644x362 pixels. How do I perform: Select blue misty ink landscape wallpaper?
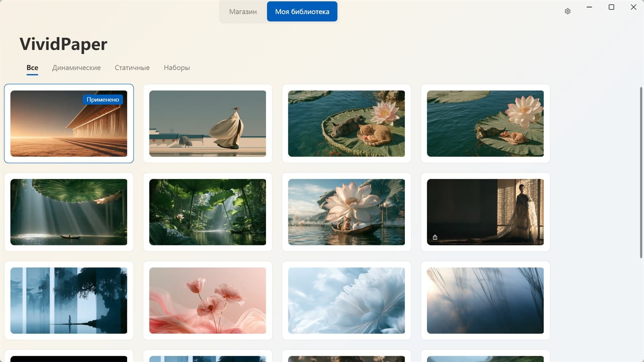pos(69,300)
